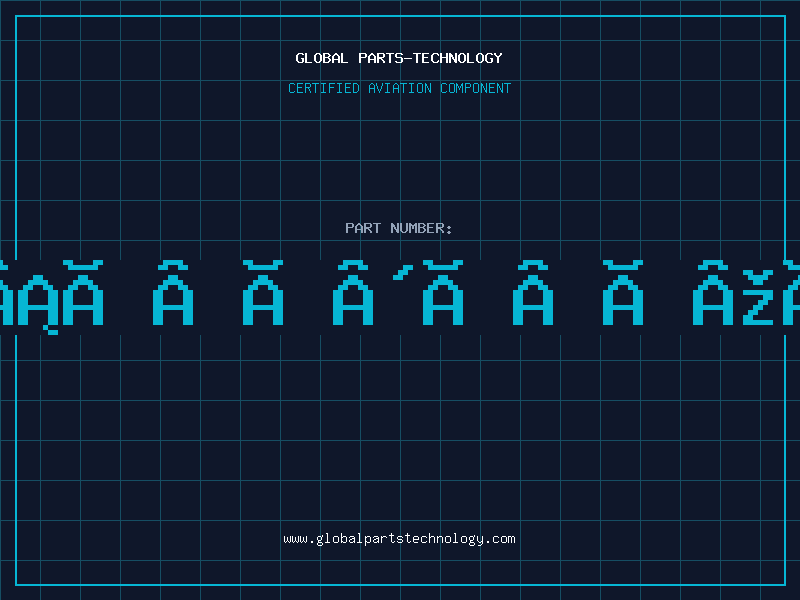Click the top edge of the cyan border frame
The height and width of the screenshot is (600, 800).
click(x=400, y=16)
